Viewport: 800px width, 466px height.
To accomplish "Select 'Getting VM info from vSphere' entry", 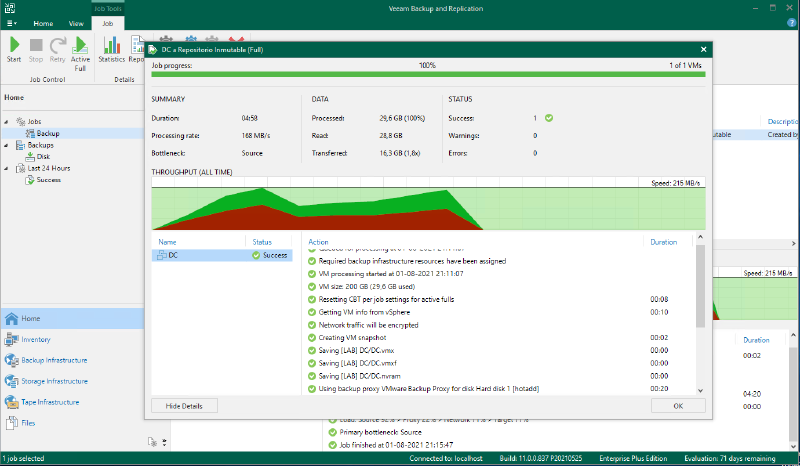I will point(364,312).
